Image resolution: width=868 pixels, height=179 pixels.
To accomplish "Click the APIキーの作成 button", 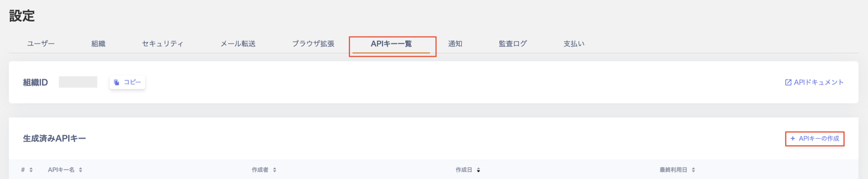I will [815, 138].
